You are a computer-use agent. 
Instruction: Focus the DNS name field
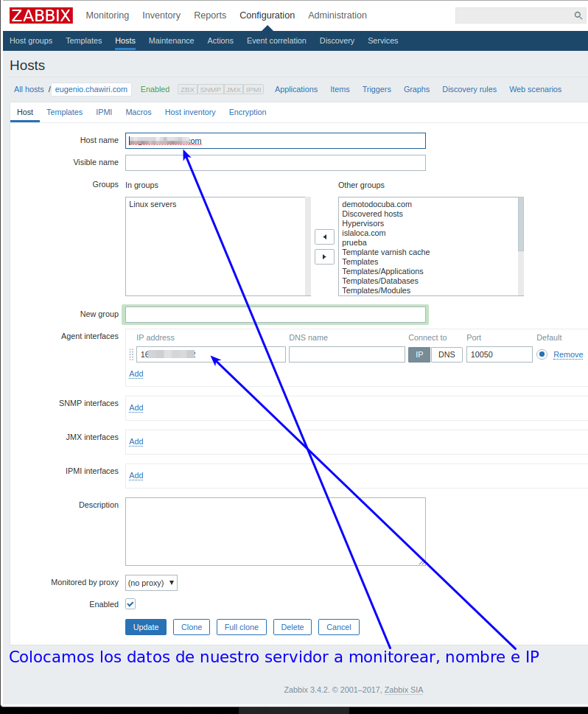click(346, 354)
